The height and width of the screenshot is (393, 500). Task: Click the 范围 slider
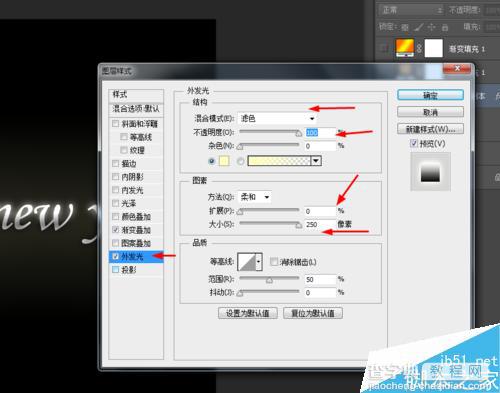point(269,279)
